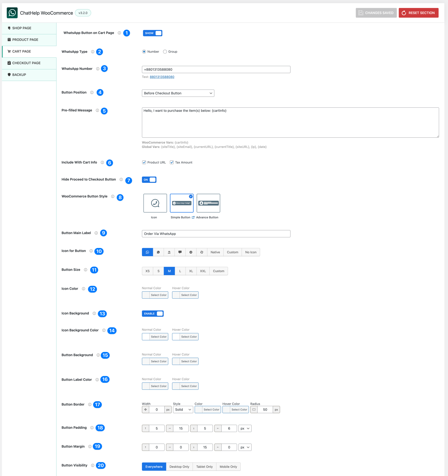This screenshot has width=448, height=476.
Task: Click the Button Main Label input field
Action: coord(216,234)
